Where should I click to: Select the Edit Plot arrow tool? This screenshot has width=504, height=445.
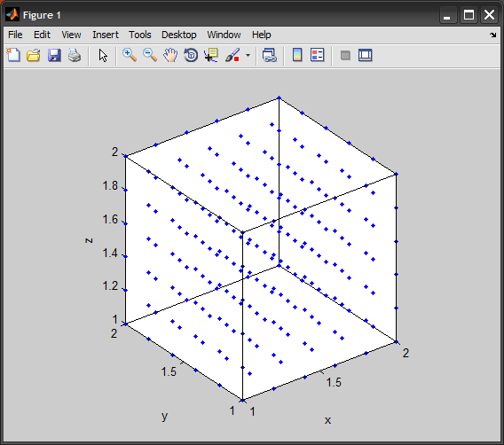103,56
